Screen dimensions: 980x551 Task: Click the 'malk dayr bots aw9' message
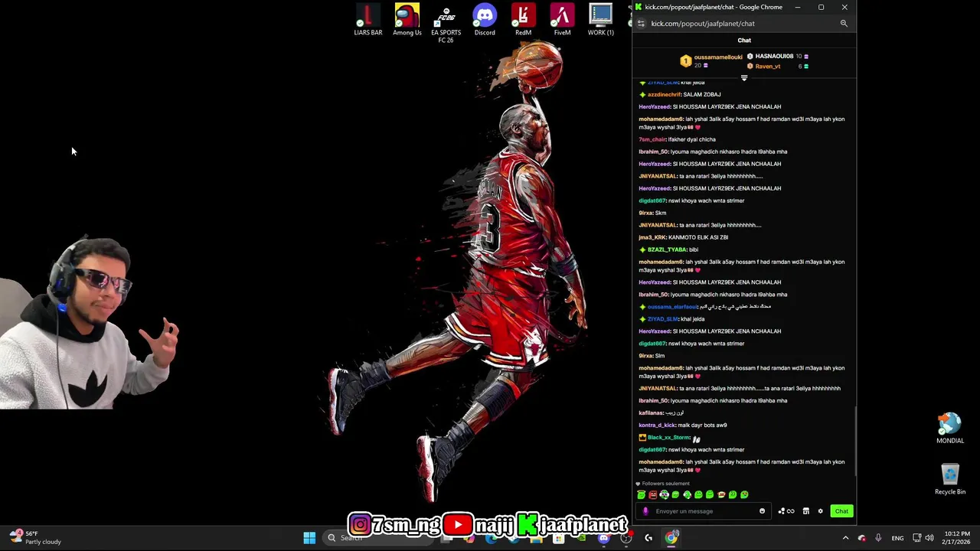click(702, 425)
